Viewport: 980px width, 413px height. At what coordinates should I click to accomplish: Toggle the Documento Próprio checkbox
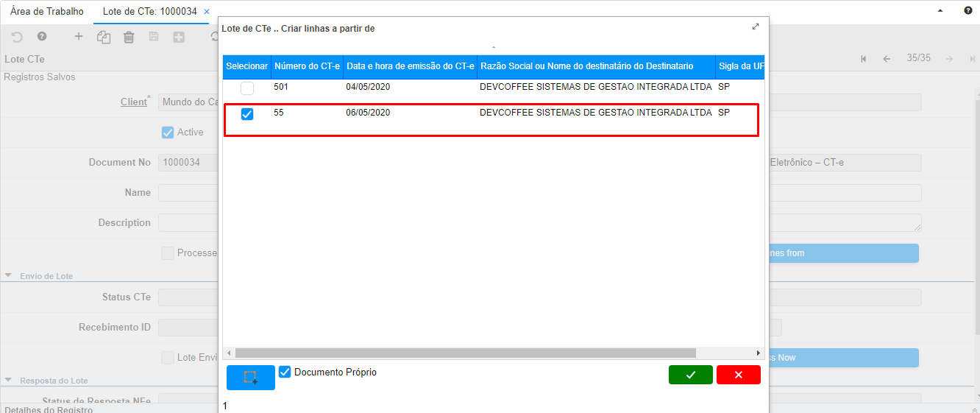coord(285,373)
